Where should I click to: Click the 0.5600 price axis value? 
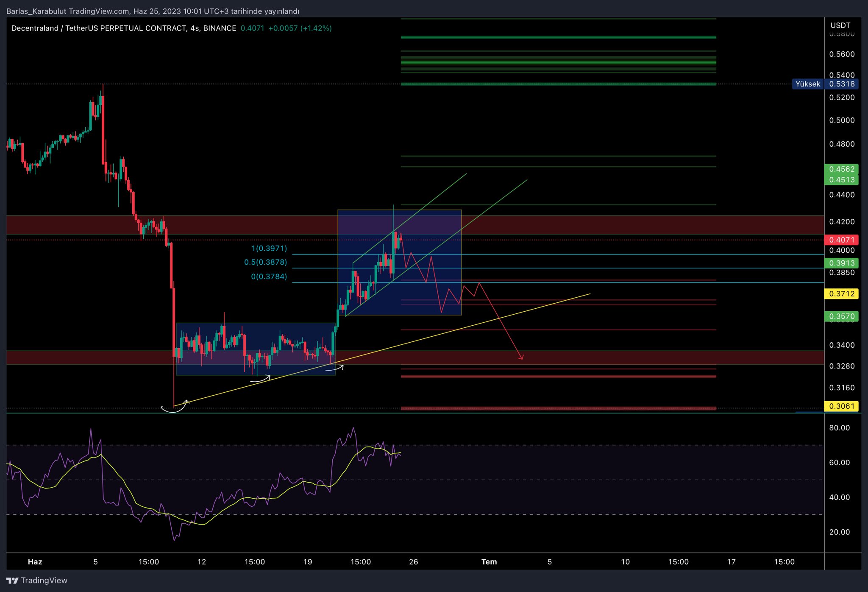click(842, 54)
